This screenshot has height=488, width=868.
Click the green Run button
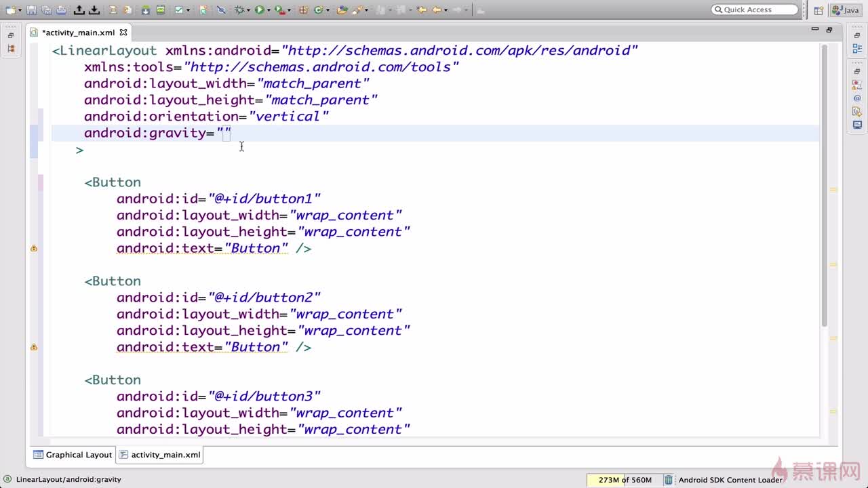click(x=260, y=10)
